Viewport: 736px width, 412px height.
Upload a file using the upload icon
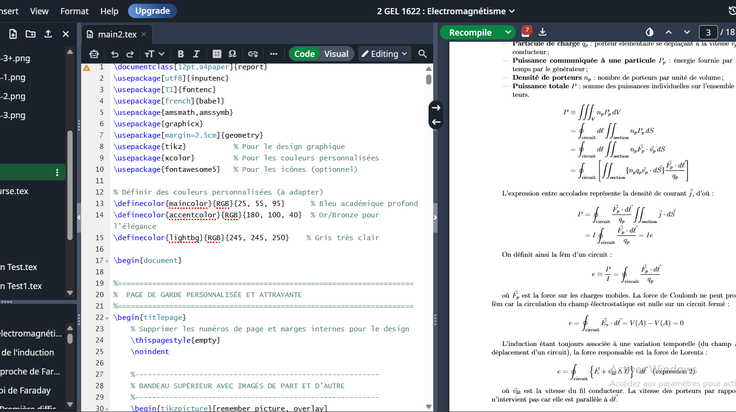(48, 34)
